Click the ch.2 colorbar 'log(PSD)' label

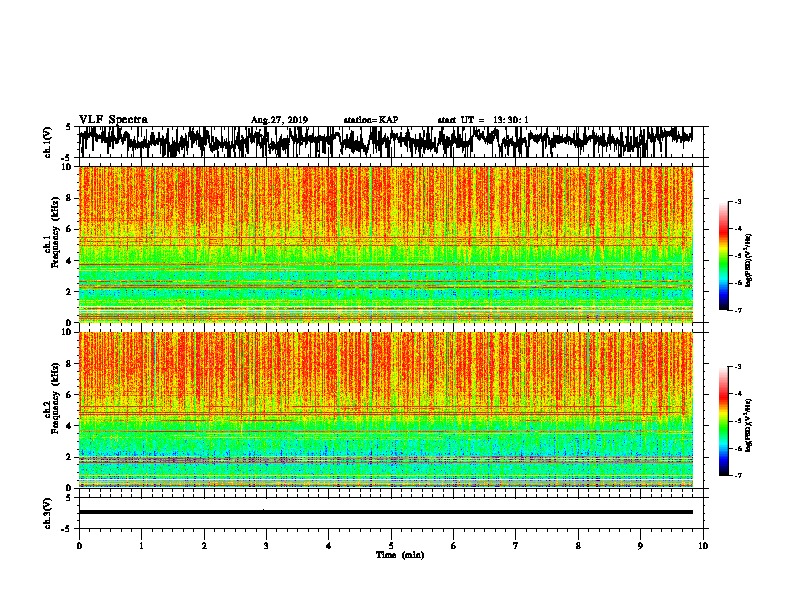(748, 425)
